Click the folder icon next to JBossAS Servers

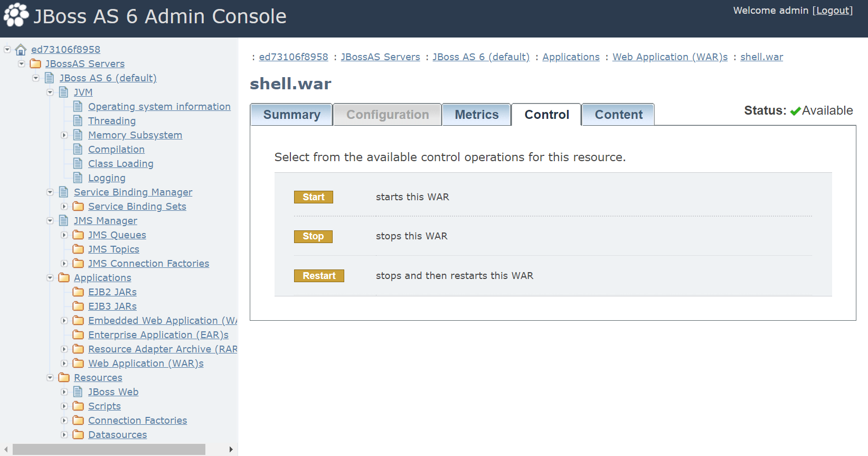(x=35, y=64)
